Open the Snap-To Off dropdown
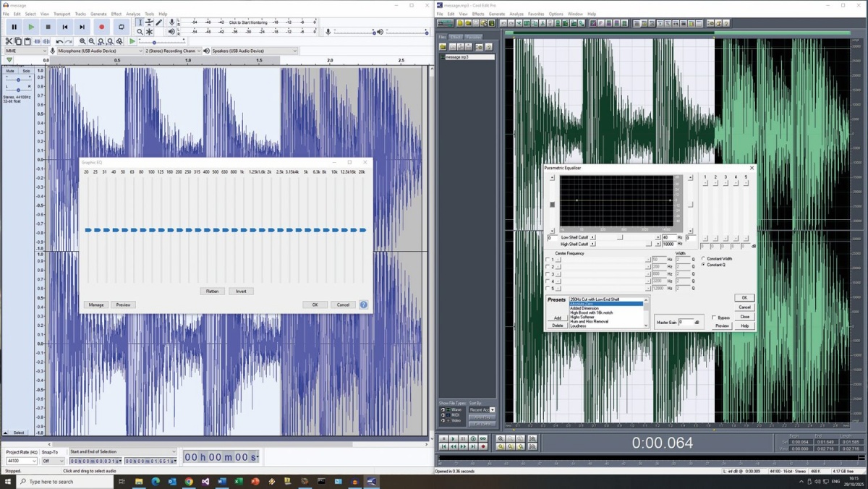Viewport: 868px width, 489px height. click(53, 461)
